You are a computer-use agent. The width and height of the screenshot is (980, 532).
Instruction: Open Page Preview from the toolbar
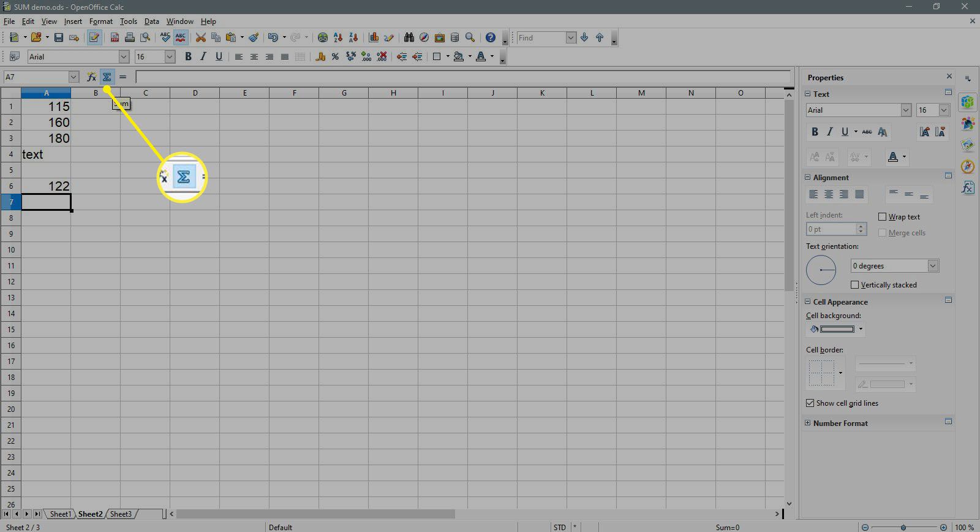[145, 37]
